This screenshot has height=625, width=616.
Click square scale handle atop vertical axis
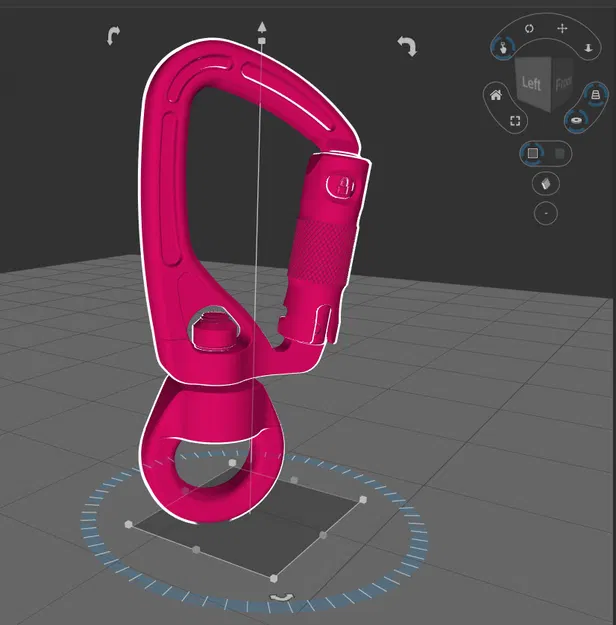click(262, 41)
